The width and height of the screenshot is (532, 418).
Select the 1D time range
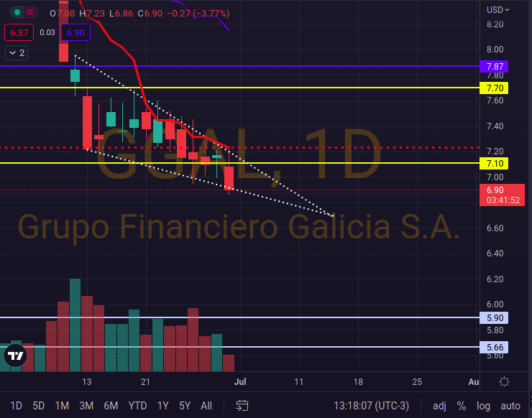(16, 406)
